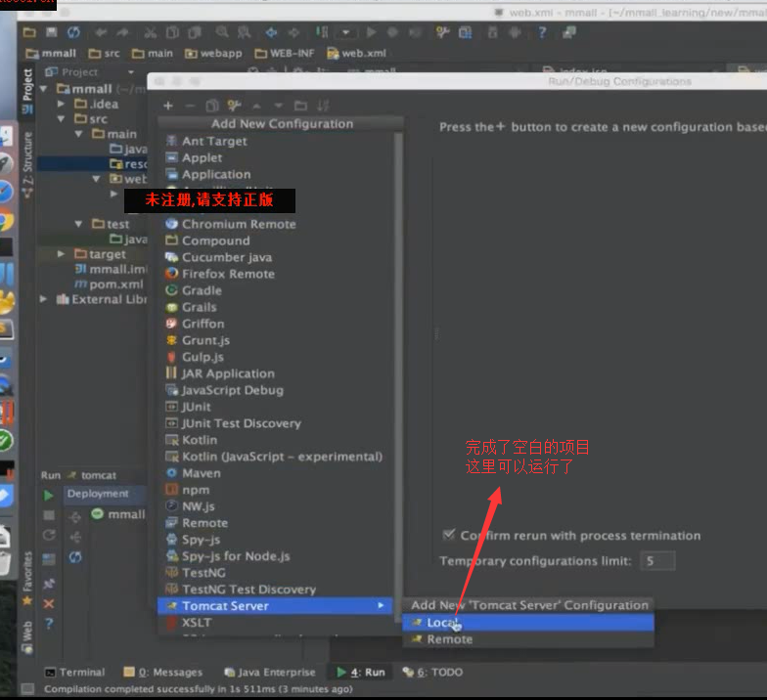Open the run configuration selector dropdown
Image resolution: width=767 pixels, height=700 pixels.
pyautogui.click(x=346, y=33)
